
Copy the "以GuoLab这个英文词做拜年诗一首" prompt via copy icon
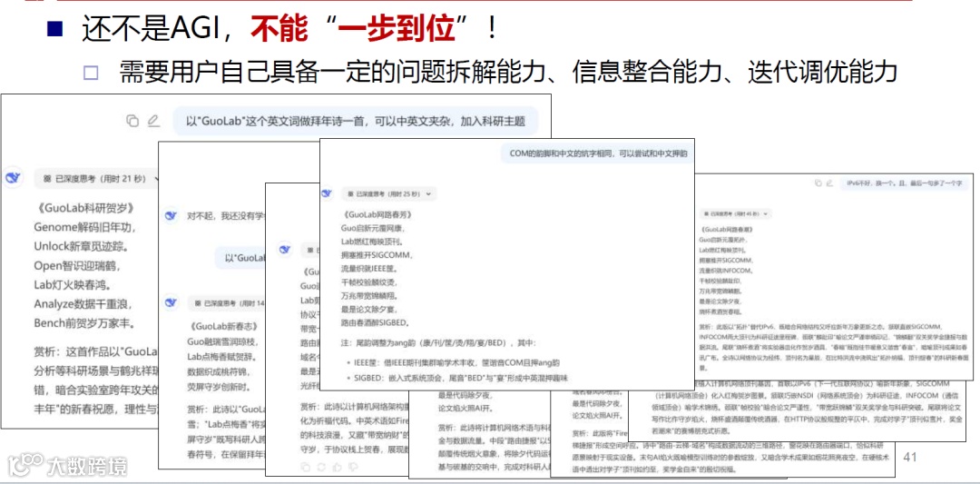(x=132, y=122)
